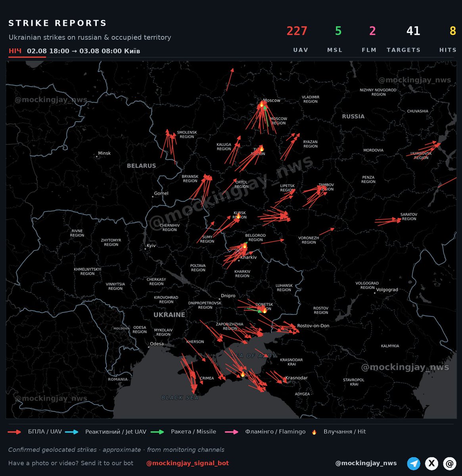Click the KALMYKIA label

click(390, 346)
